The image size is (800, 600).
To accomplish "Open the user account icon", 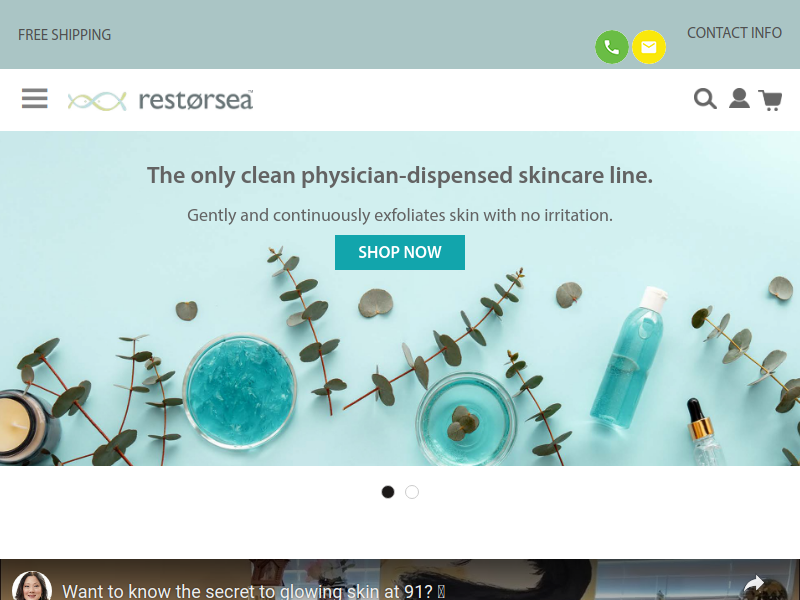I will (739, 98).
